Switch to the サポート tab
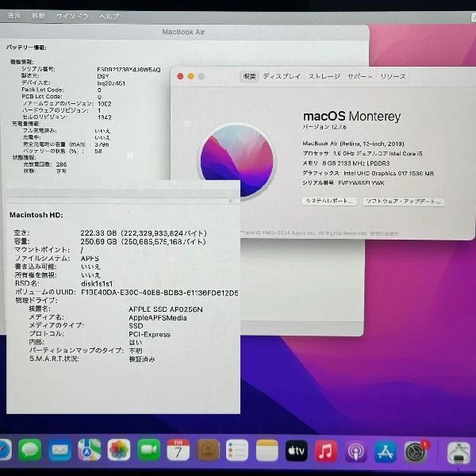This screenshot has width=476, height=476. tap(359, 76)
